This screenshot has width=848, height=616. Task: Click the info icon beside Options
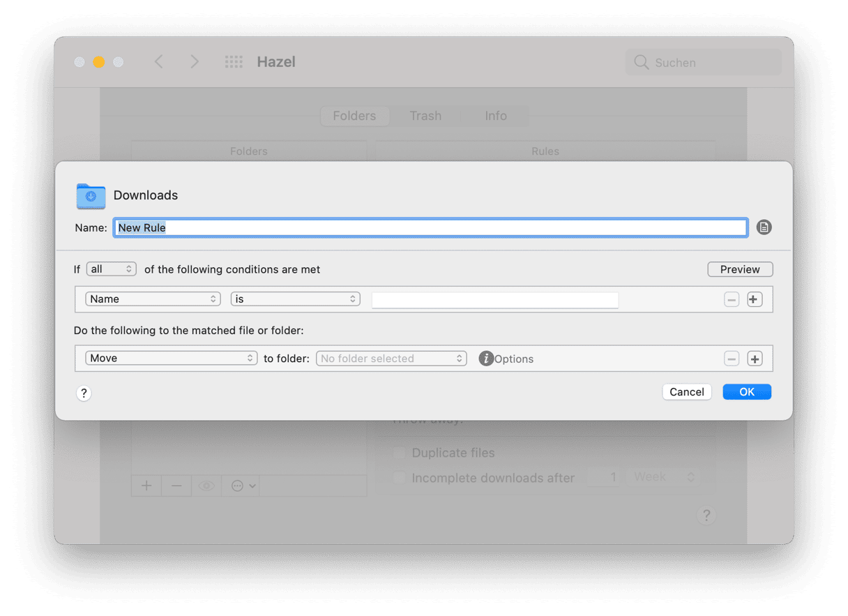click(486, 359)
